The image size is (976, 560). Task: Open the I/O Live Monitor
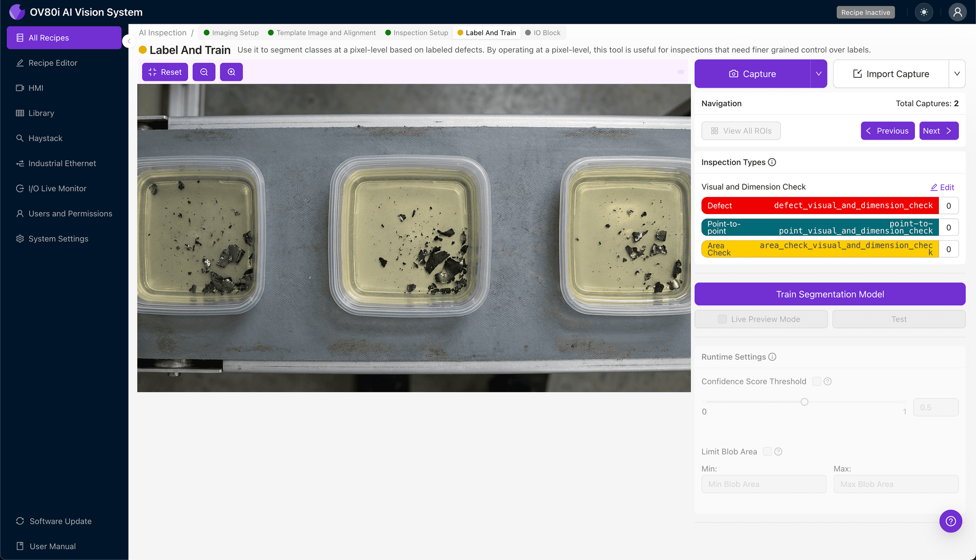[x=56, y=188]
